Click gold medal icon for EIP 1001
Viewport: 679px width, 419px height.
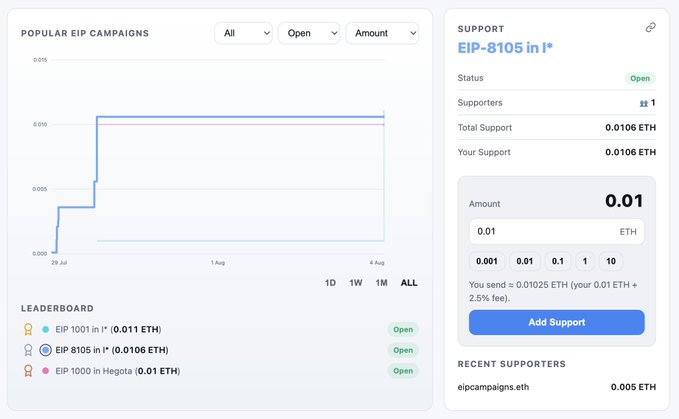(x=28, y=329)
